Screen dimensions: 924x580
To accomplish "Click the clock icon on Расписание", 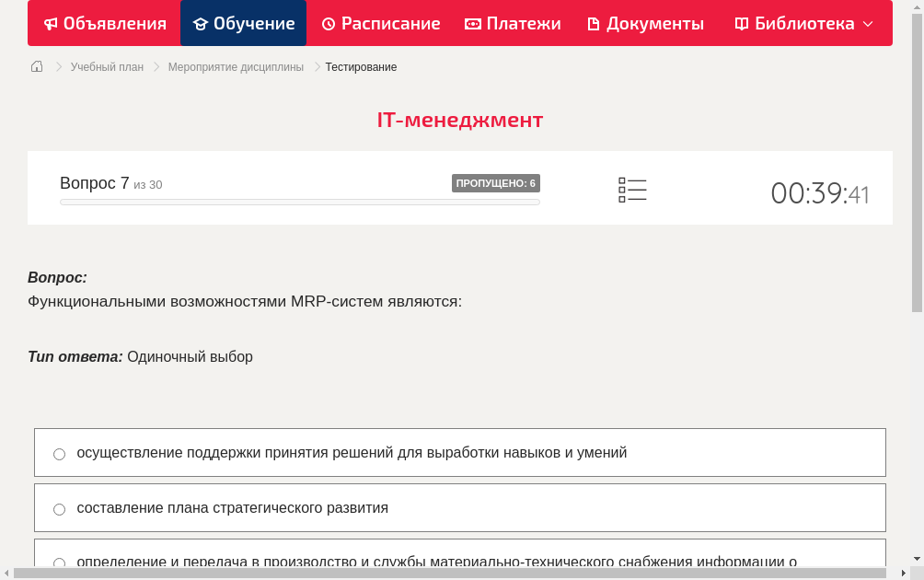I will pos(327,23).
